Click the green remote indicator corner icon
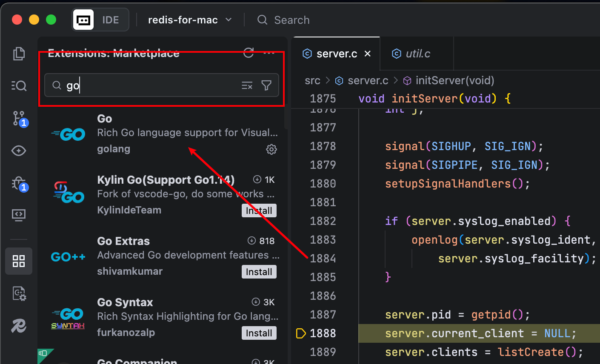The height and width of the screenshot is (364, 600). [43, 355]
